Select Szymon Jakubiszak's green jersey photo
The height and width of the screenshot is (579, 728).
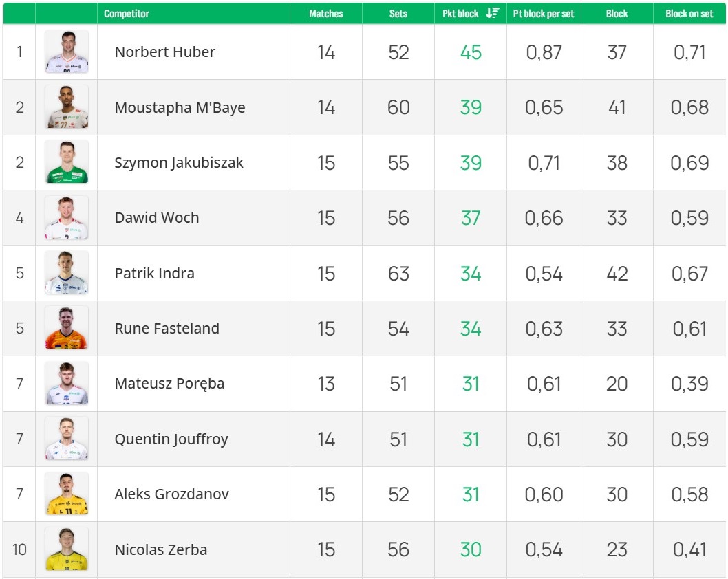(x=67, y=163)
